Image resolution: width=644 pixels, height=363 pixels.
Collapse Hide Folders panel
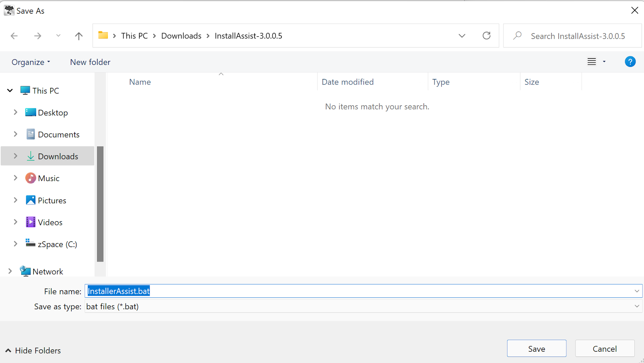click(32, 350)
